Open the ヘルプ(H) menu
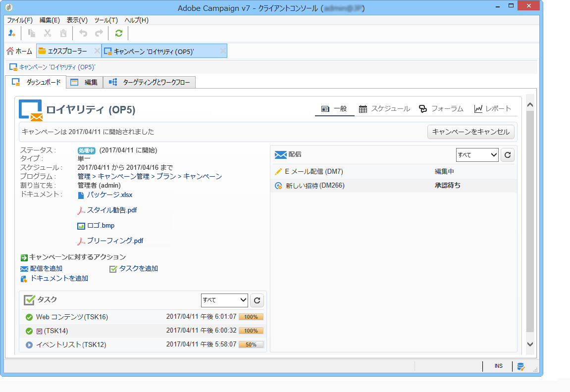Image resolution: width=570 pixels, height=392 pixels. click(137, 20)
